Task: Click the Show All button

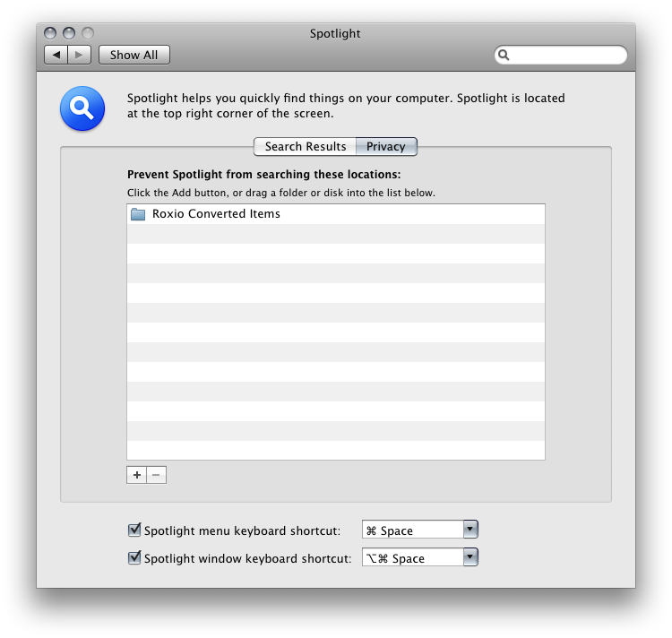Action: click(134, 55)
